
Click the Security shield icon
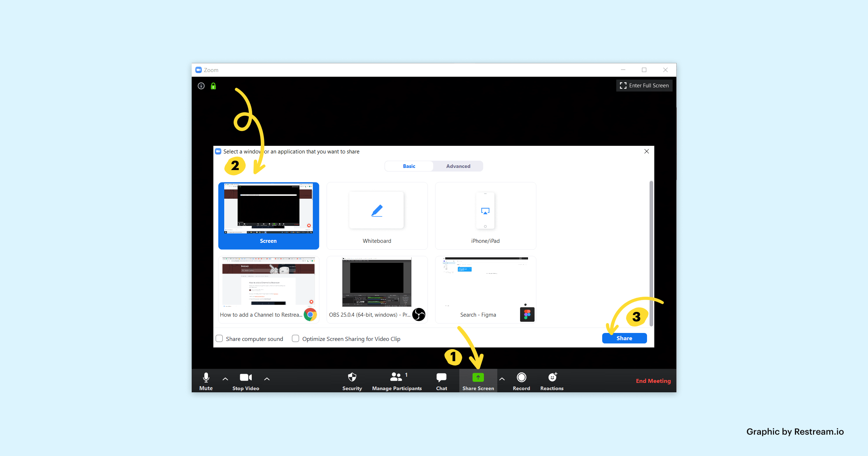(x=351, y=377)
